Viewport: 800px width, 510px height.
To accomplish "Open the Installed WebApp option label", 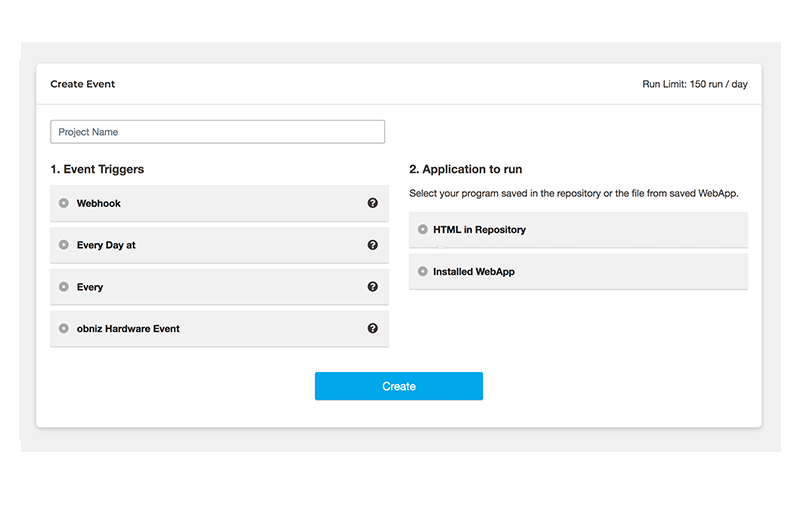I will pos(474,272).
